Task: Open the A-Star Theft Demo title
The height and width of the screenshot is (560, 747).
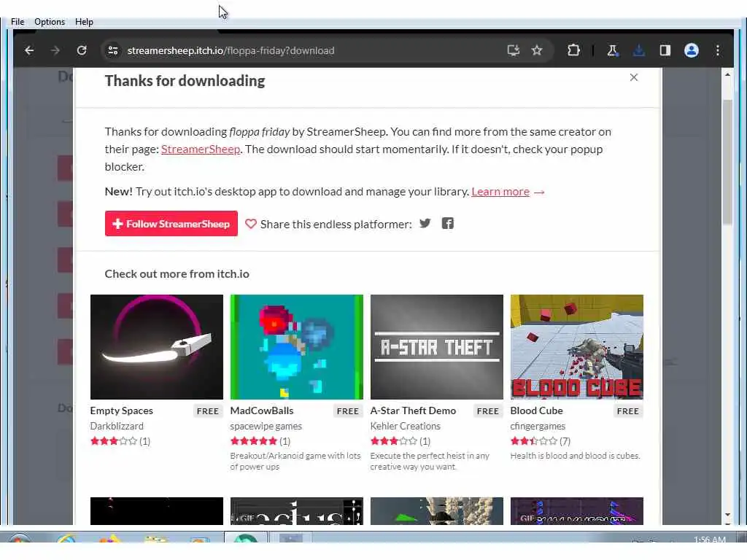Action: point(413,411)
